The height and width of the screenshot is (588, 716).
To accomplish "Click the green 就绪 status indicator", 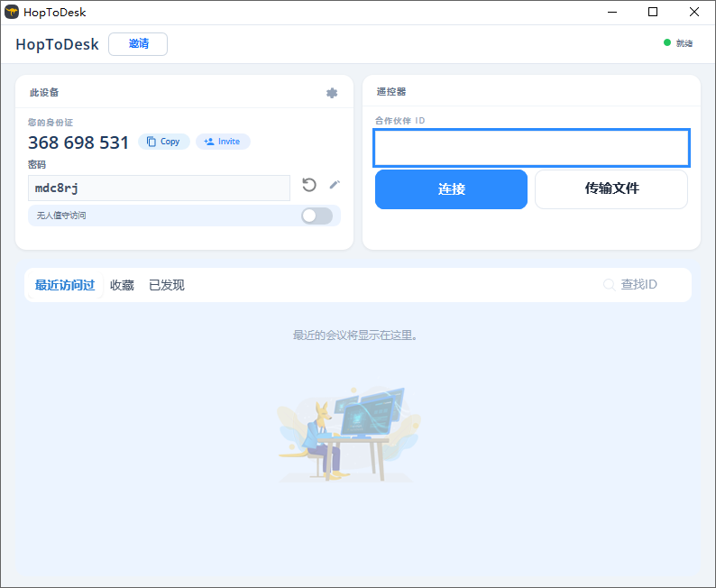I will [x=667, y=42].
